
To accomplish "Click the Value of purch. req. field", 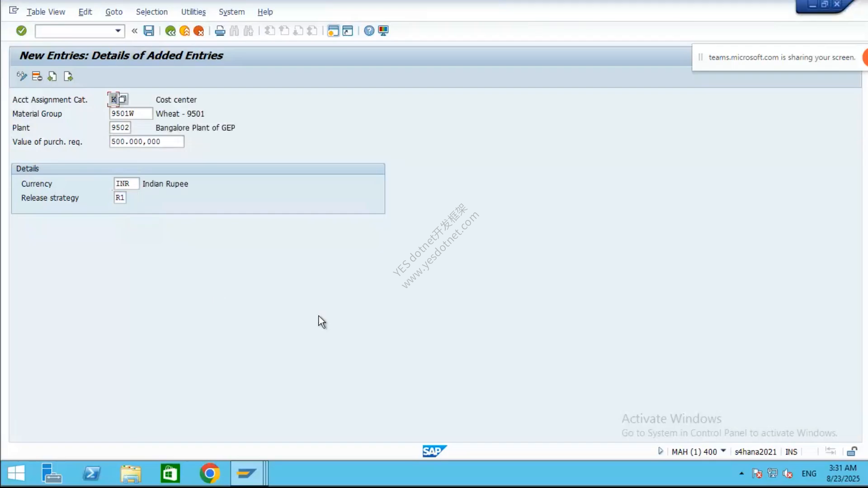I will tap(146, 141).
